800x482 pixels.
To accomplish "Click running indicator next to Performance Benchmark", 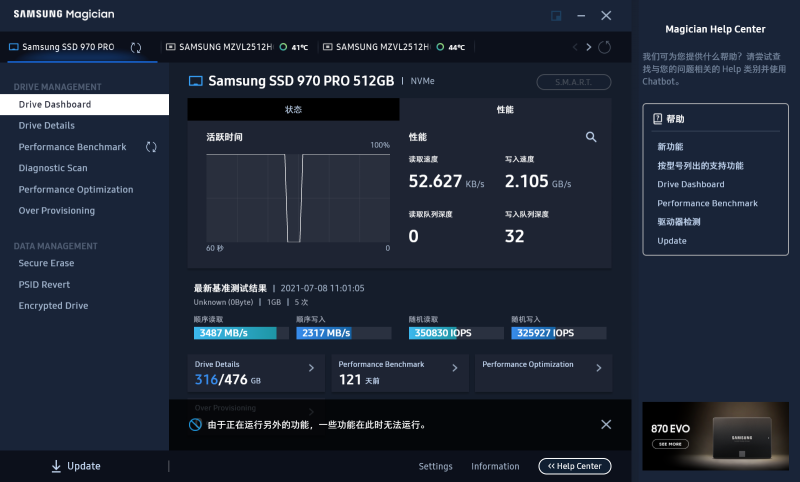I will [151, 147].
